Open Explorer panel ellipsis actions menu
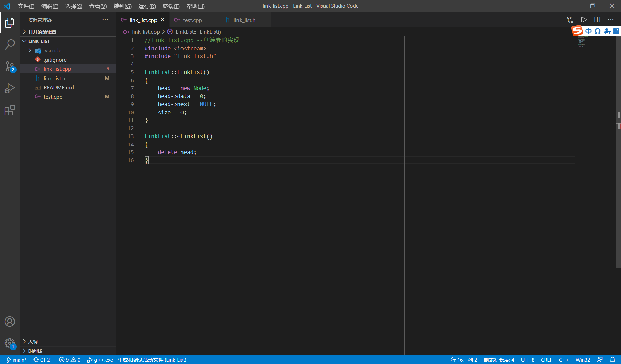Viewport: 621px width, 364px height. [105, 20]
